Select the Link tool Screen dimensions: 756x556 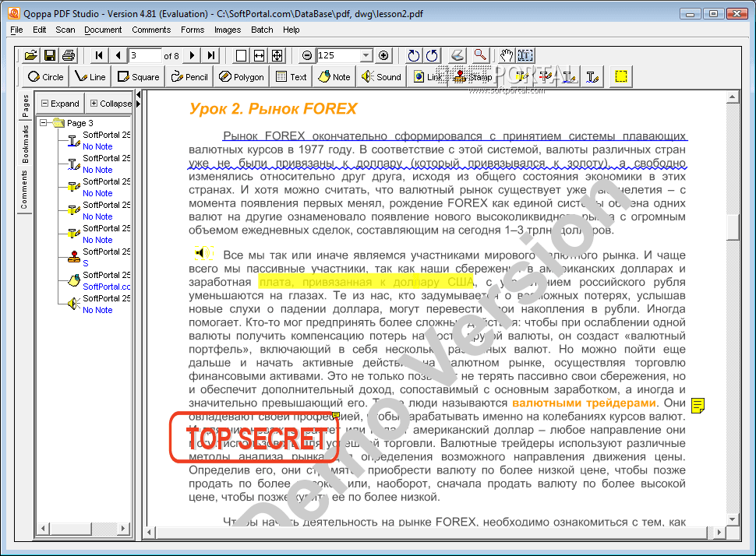[428, 76]
